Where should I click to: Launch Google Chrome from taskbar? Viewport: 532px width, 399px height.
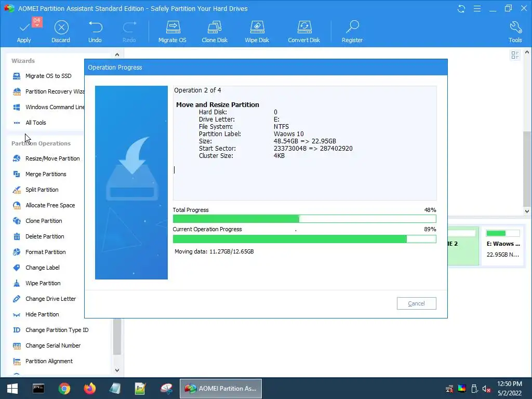(x=64, y=389)
